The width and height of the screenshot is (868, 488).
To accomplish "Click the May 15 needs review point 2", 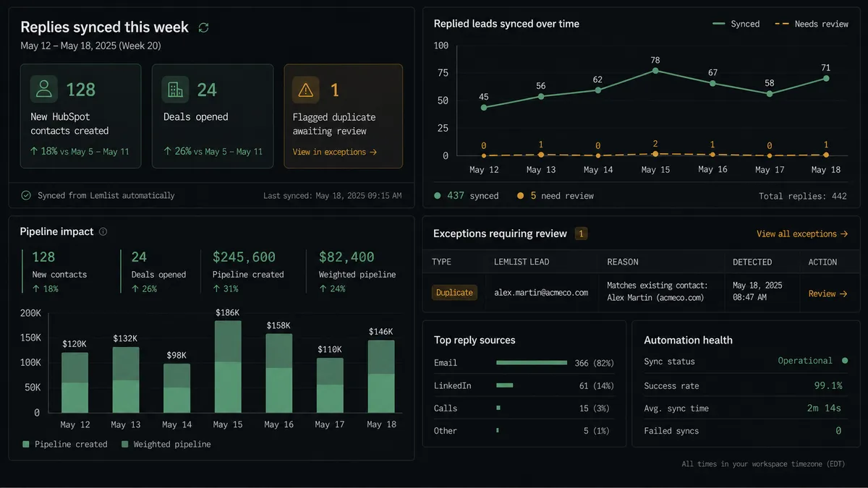I will [655, 153].
